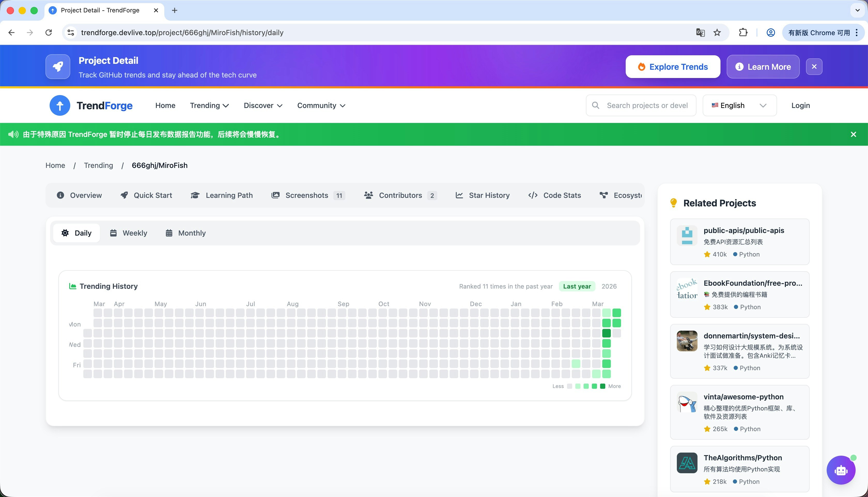Open the English language selector
868x497 pixels.
(x=739, y=105)
